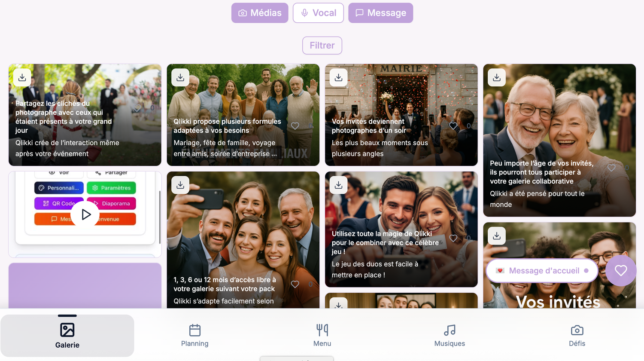The width and height of the screenshot is (644, 361).
Task: Click 'Les plus beaux moments sous' caption
Action: [x=380, y=148]
